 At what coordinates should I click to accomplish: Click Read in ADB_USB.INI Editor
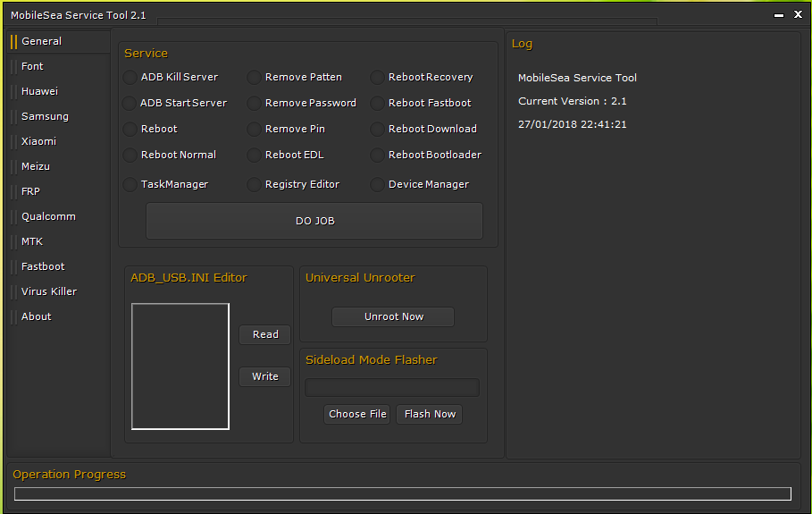[264, 334]
